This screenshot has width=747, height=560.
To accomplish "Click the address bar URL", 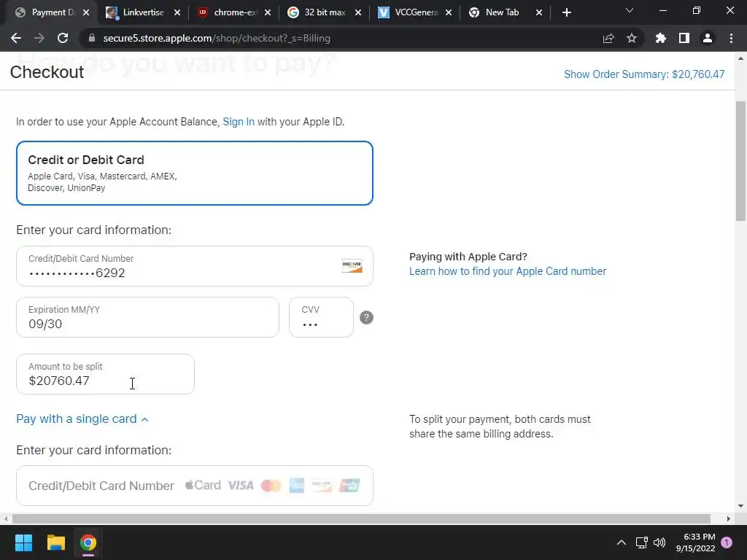I will pyautogui.click(x=217, y=38).
